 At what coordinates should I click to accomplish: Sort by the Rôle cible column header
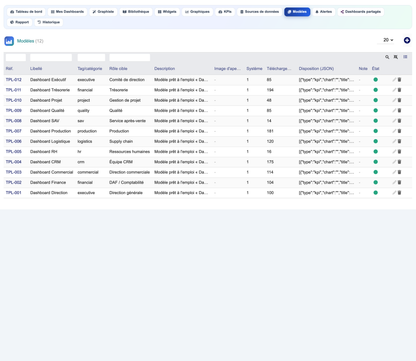tap(118, 69)
